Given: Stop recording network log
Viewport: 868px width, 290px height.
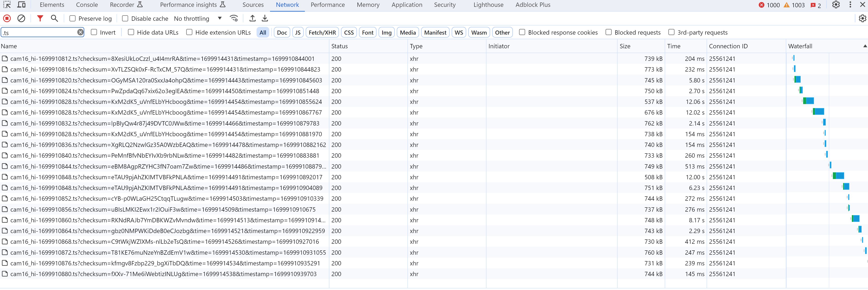Looking at the screenshot, I should [7, 18].
